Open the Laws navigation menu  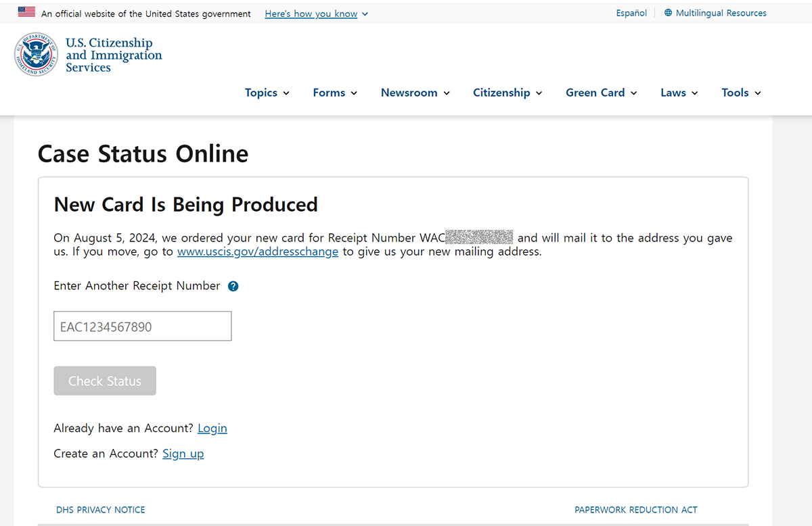[679, 93]
